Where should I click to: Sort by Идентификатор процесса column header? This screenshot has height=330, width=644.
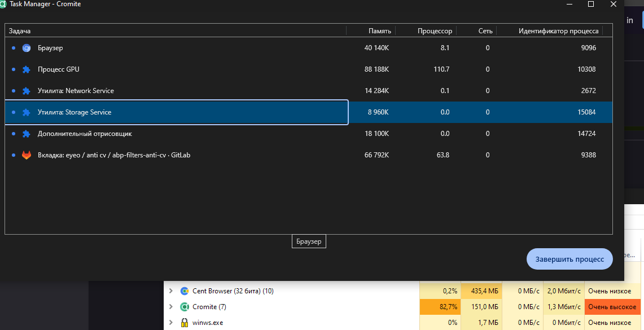[x=558, y=31]
